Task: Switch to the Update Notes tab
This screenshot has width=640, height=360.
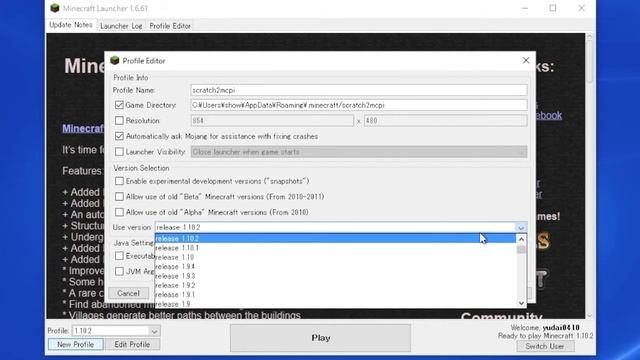Action: click(71, 25)
